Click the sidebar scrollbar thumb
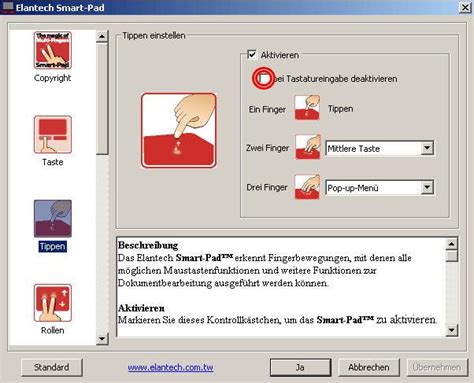This screenshot has width=474, height=383. coord(102,98)
